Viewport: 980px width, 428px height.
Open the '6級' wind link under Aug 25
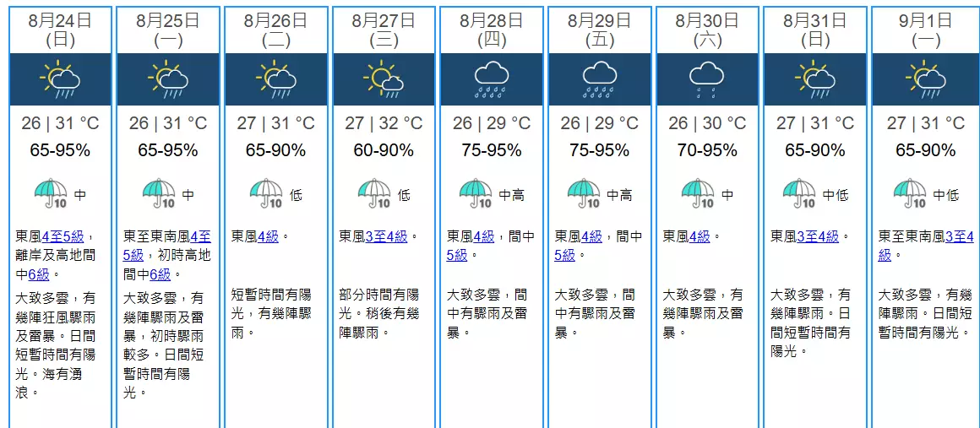[160, 274]
